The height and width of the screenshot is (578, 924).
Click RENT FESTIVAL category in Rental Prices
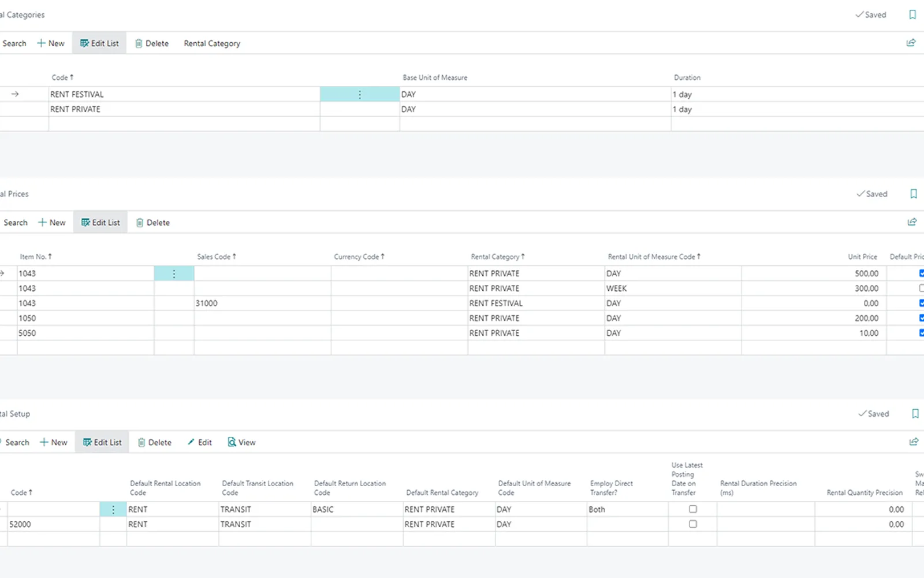point(536,303)
